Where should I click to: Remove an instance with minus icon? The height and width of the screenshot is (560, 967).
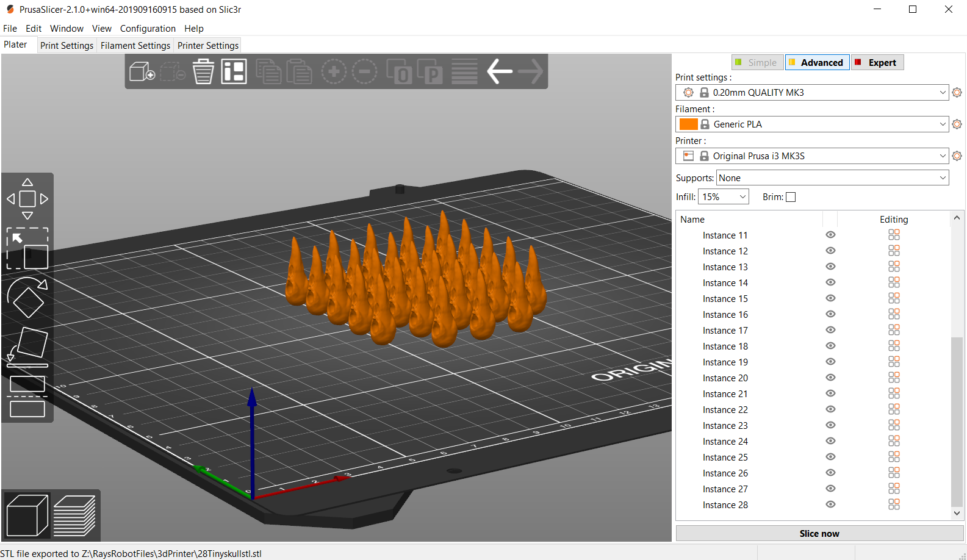tap(364, 72)
